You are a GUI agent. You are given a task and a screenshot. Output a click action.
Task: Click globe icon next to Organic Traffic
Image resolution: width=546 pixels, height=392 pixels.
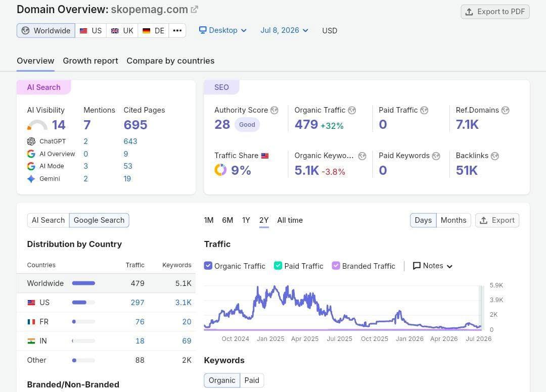click(352, 110)
